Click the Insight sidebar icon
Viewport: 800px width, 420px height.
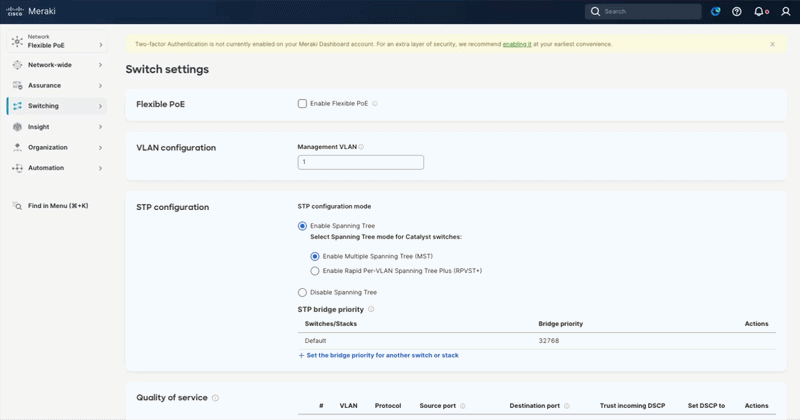pyautogui.click(x=17, y=127)
